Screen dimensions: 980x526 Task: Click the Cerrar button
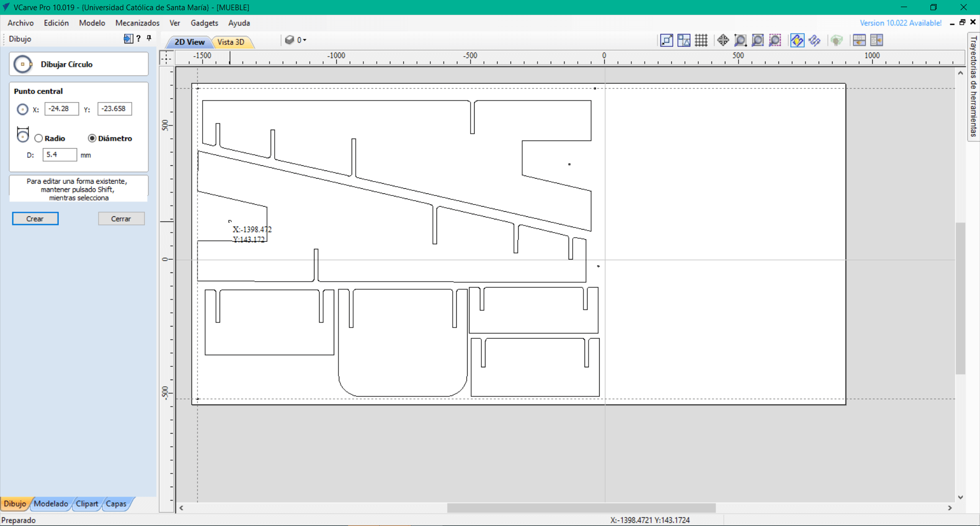[121, 218]
